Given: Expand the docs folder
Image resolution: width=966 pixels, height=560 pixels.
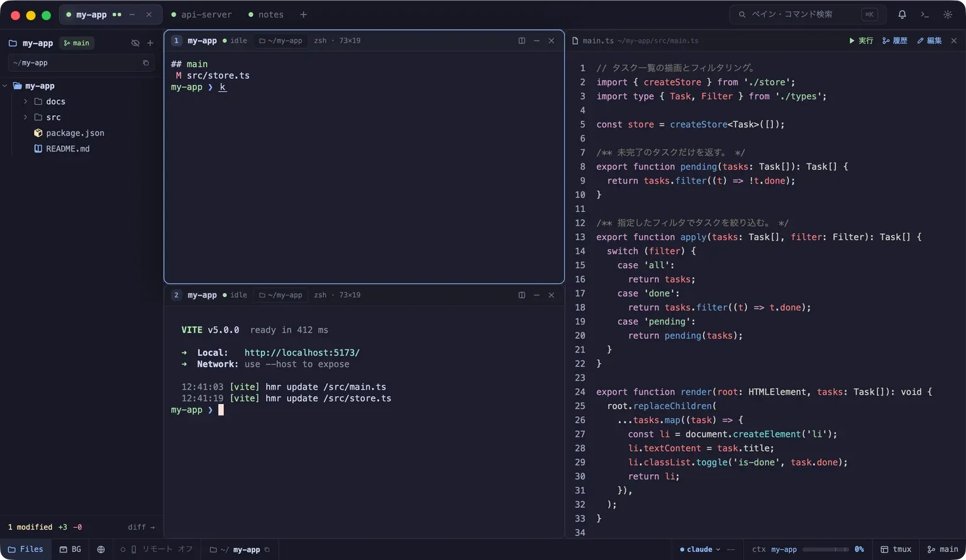Looking at the screenshot, I should tap(26, 101).
